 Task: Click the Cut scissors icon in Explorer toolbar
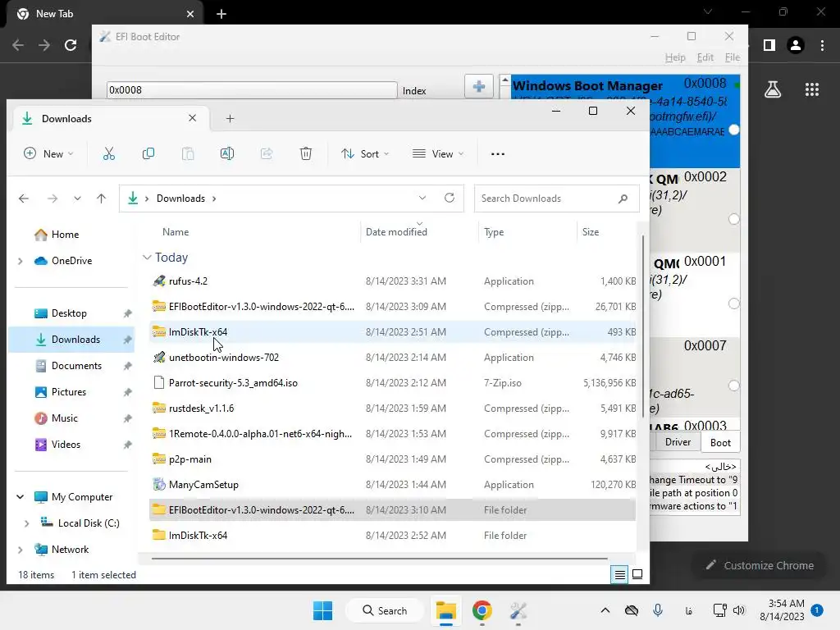(109, 153)
